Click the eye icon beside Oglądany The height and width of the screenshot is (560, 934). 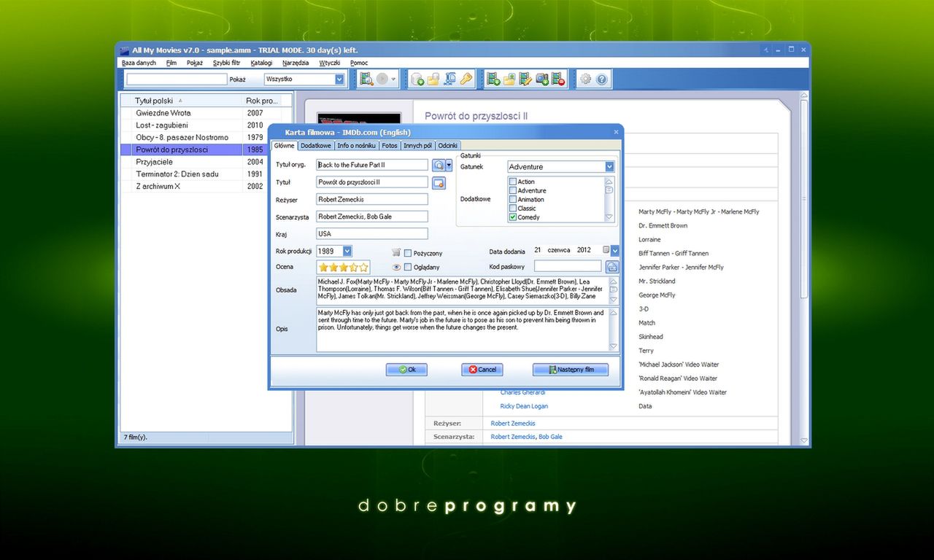tap(396, 267)
